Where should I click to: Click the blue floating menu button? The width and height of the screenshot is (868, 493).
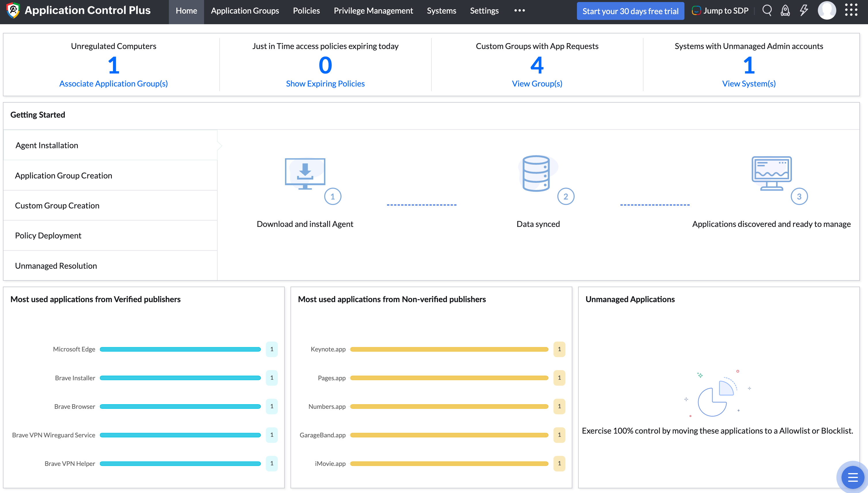(x=852, y=477)
